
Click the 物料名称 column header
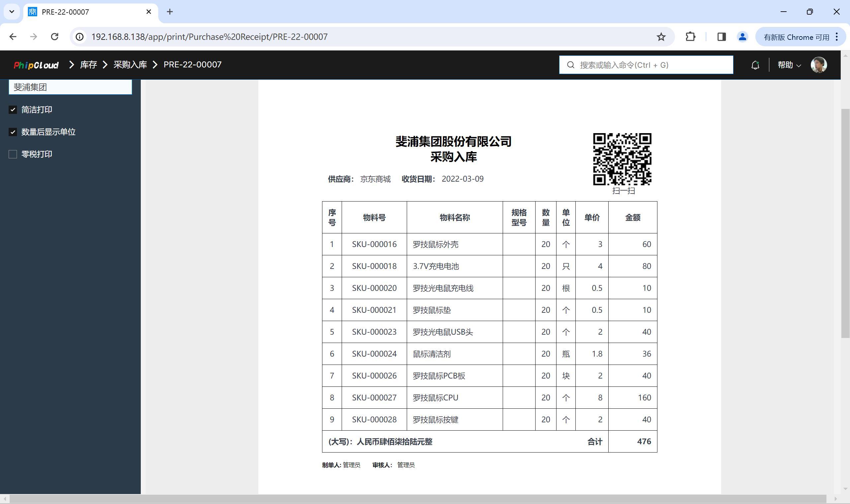(x=455, y=217)
